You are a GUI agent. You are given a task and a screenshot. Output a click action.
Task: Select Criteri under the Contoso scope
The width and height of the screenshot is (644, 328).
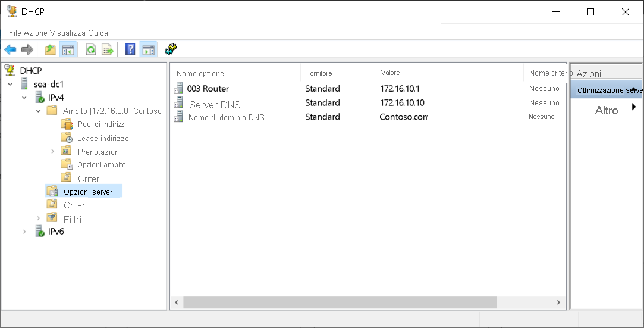(x=90, y=179)
